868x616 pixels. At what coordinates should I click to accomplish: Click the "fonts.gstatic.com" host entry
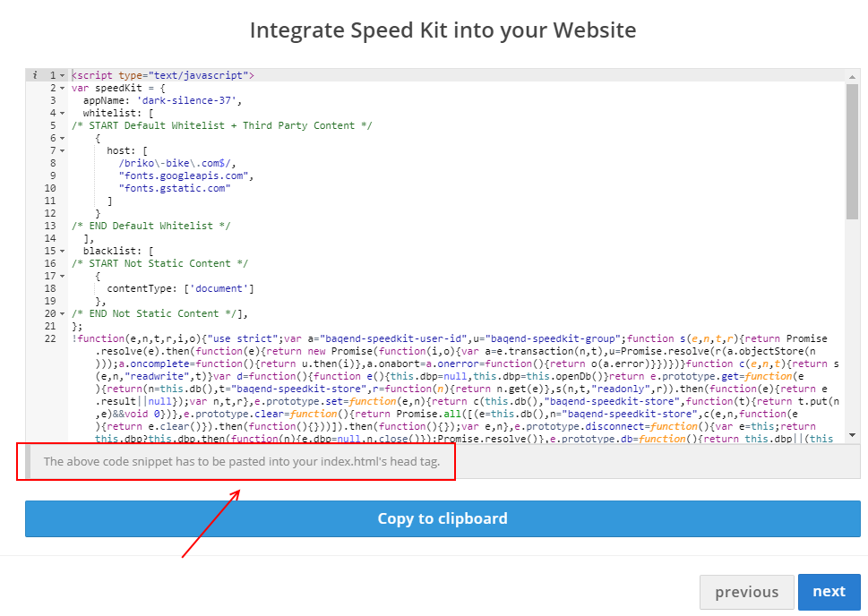(x=174, y=189)
